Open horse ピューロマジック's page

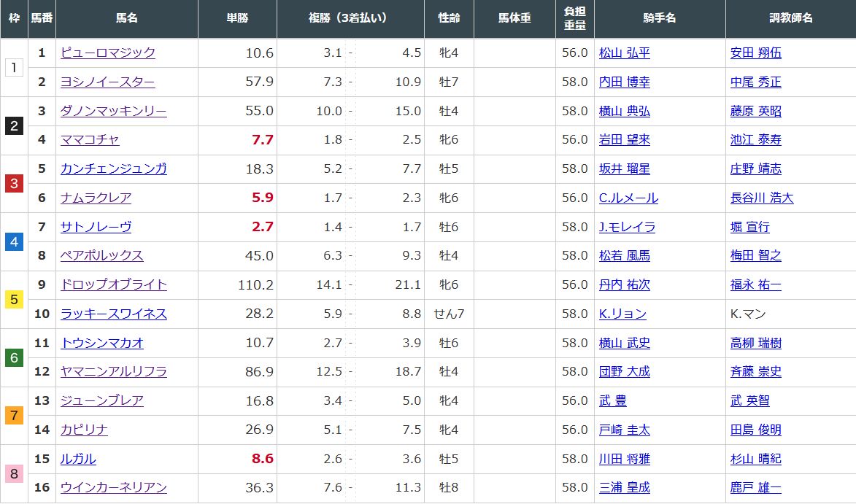107,53
